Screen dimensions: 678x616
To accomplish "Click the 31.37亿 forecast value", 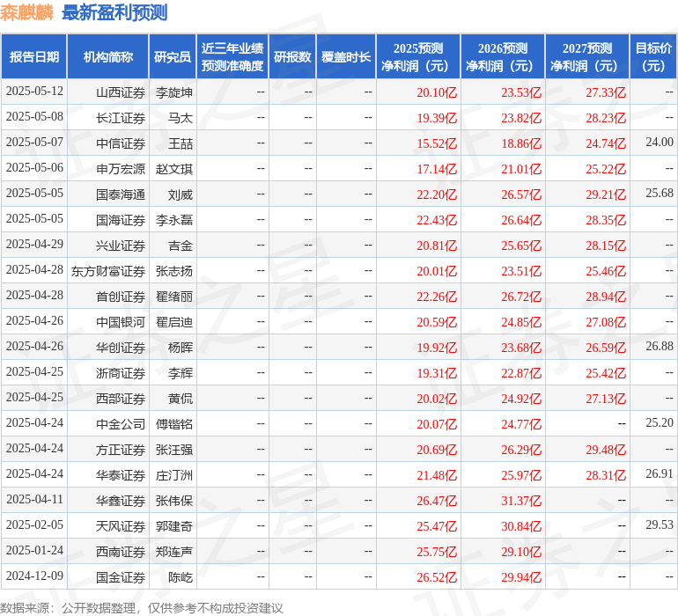I will coord(521,501).
